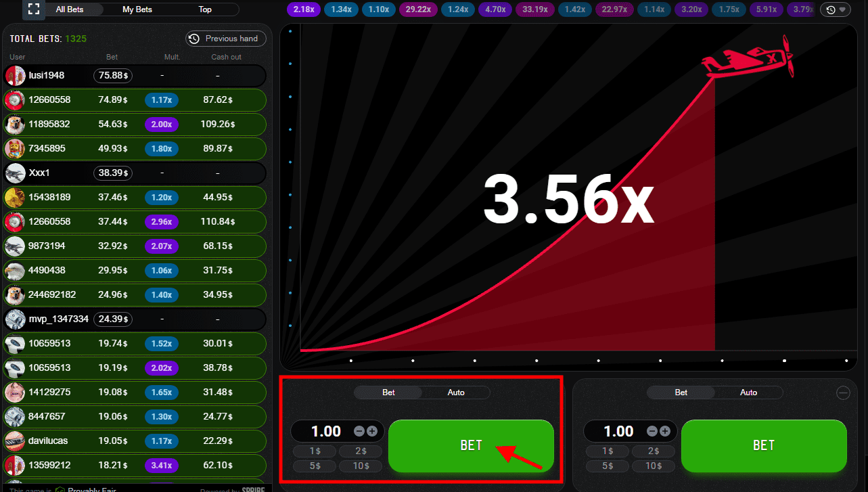Click 22.97x history multiplier
This screenshot has height=492, width=868.
614,9
